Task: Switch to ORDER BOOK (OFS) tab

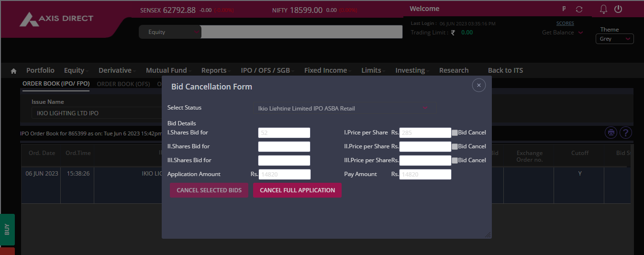Action: point(123,84)
